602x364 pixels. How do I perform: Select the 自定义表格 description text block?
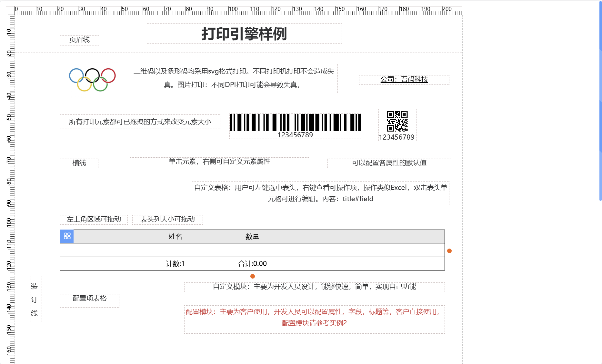320,193
